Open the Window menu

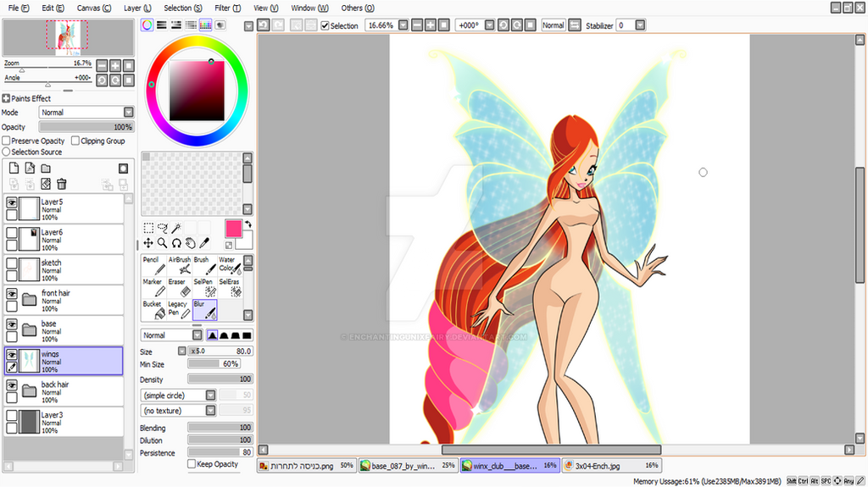pyautogui.click(x=309, y=8)
